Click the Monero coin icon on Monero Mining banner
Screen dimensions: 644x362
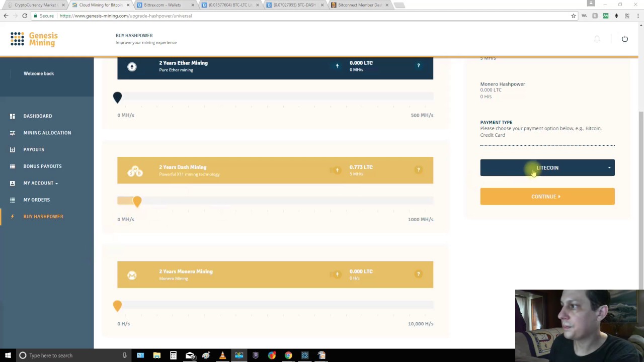pyautogui.click(x=132, y=275)
